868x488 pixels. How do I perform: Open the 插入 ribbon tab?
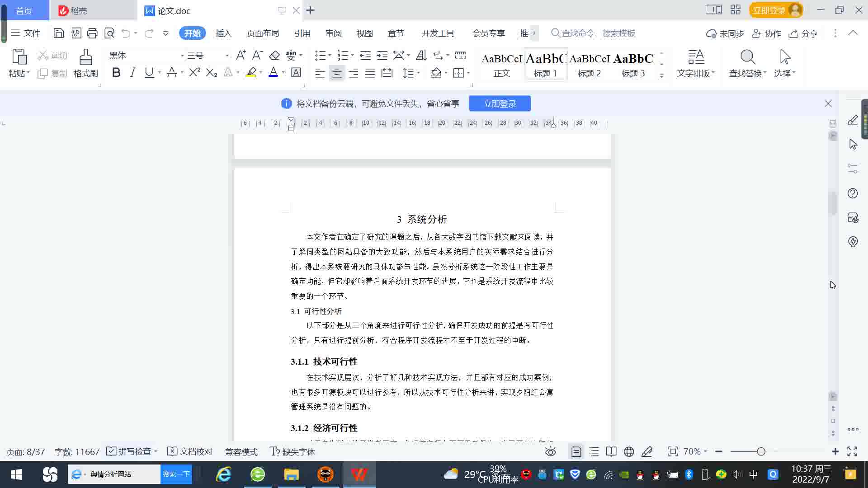pos(223,33)
